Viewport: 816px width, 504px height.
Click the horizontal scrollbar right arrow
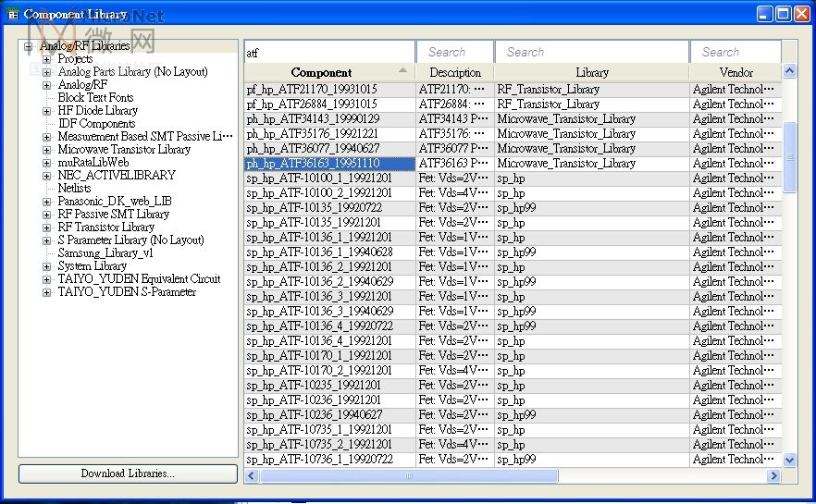(x=773, y=475)
